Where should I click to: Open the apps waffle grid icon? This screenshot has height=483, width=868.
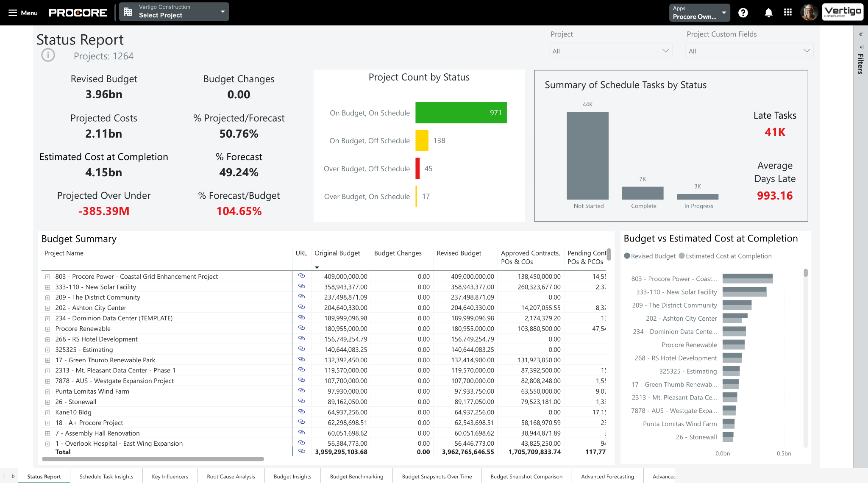pyautogui.click(x=788, y=13)
